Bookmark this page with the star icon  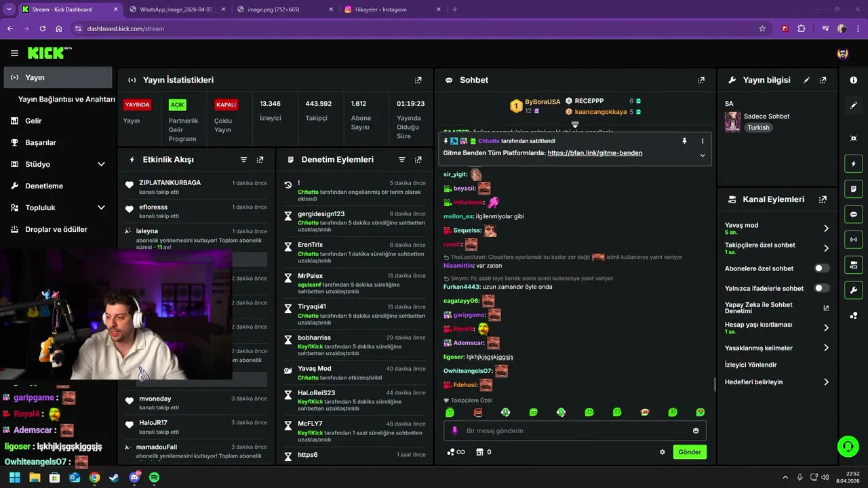click(x=762, y=28)
